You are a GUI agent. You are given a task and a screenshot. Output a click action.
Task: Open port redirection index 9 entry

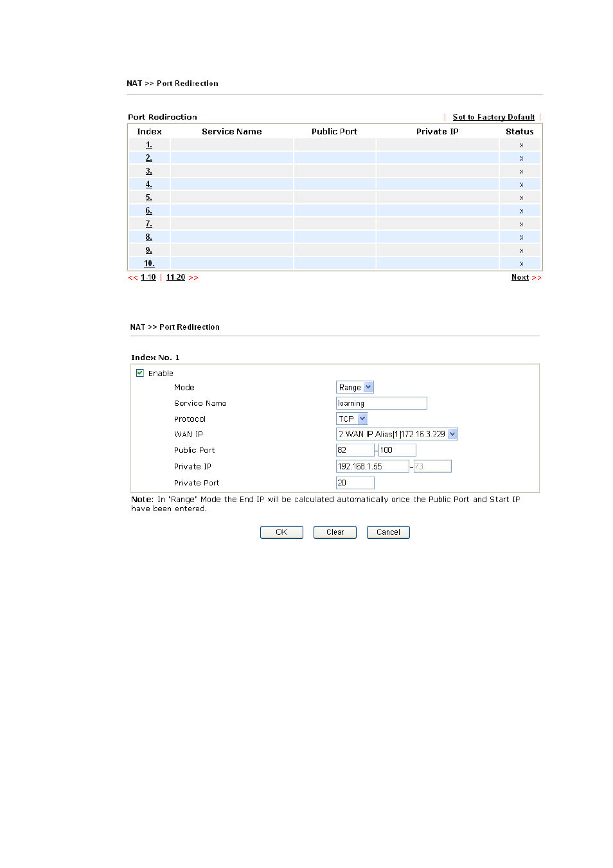tap(148, 250)
